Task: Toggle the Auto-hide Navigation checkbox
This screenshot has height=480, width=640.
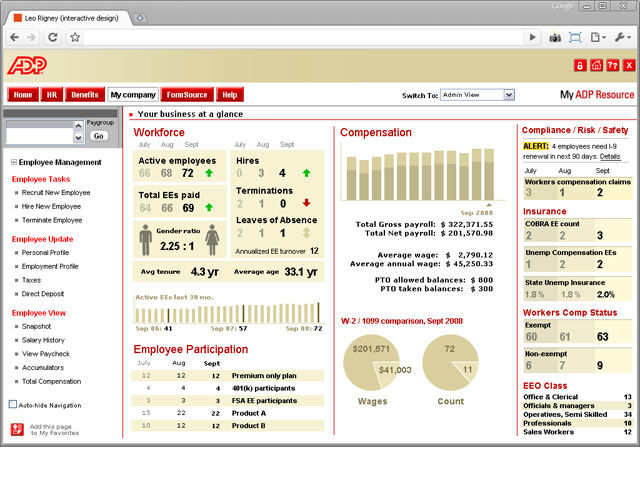Action: 13,404
